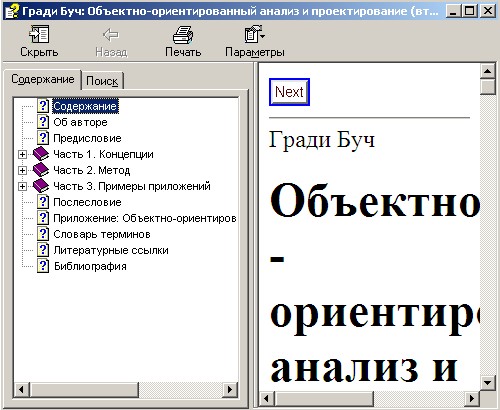Click the question-mark icon beside Об авторе
The width and height of the screenshot is (500, 410).
[x=43, y=122]
